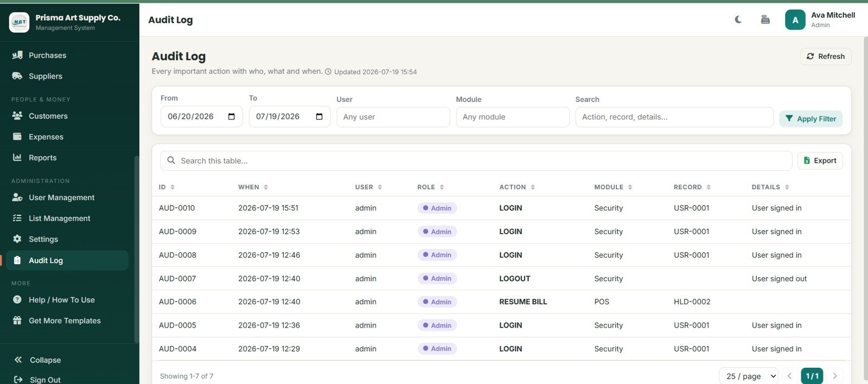Click the Any module filter field
868x384 pixels.
[x=513, y=117]
